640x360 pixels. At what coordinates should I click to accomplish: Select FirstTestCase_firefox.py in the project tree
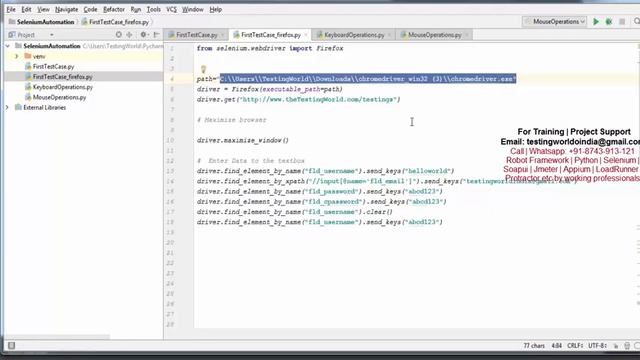62,76
